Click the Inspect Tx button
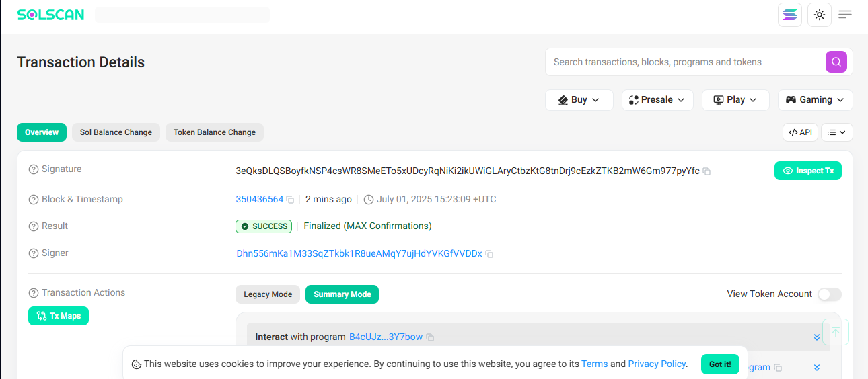The height and width of the screenshot is (379, 868). tap(807, 171)
